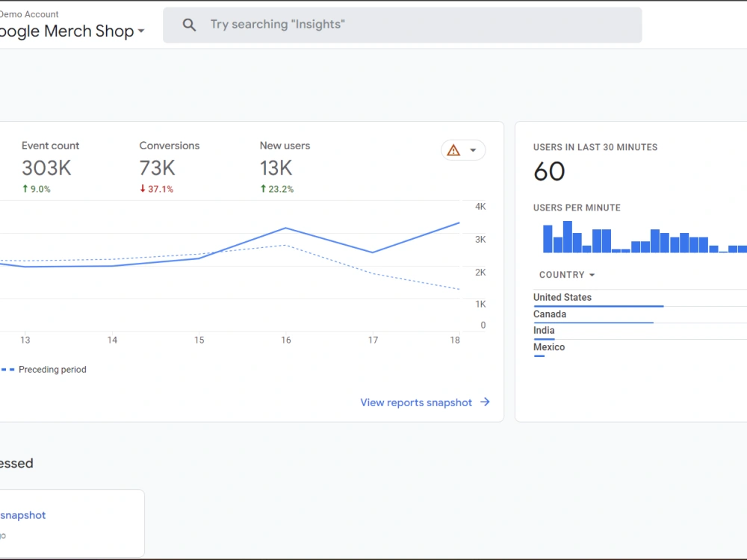Click the 4K y-axis label

(x=480, y=207)
